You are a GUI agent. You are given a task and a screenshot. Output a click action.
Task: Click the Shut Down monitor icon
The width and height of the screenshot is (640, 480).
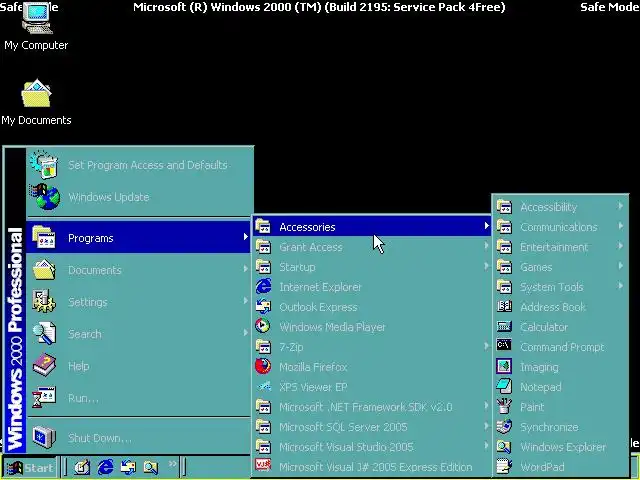(44, 437)
